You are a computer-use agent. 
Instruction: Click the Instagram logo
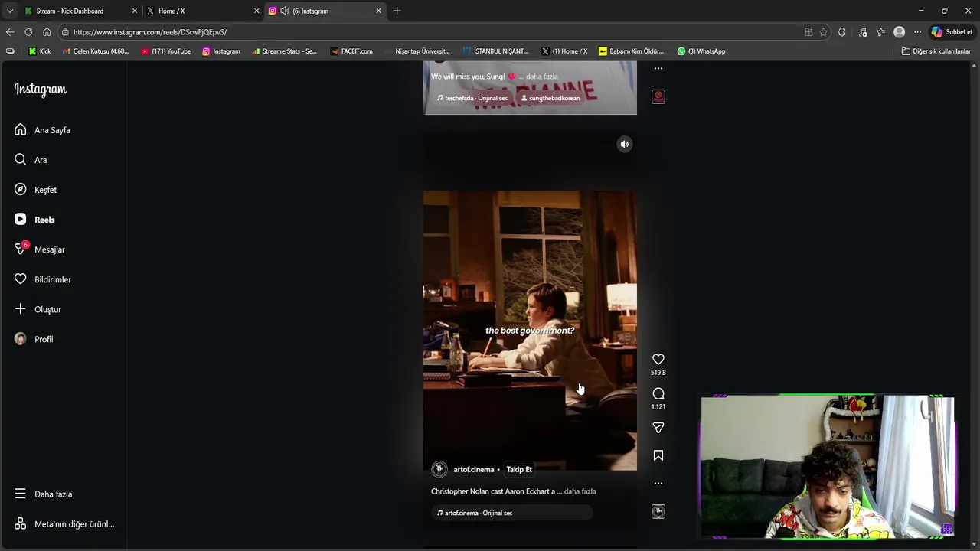coord(41,90)
